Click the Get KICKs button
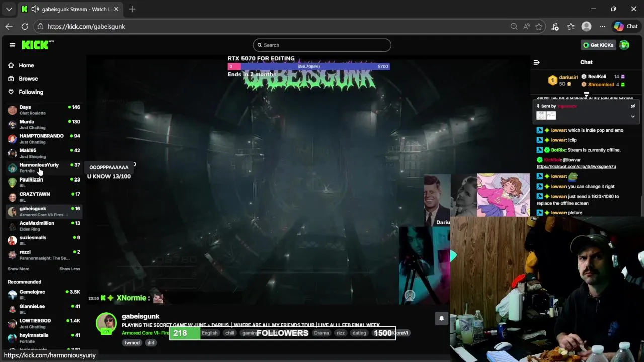This screenshot has width=644, height=362. pyautogui.click(x=598, y=45)
